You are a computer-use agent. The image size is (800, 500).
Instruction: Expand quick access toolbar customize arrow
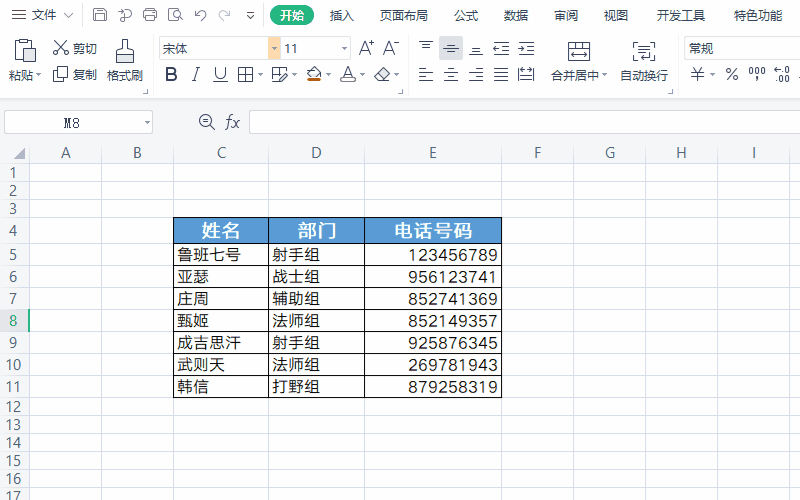(251, 15)
